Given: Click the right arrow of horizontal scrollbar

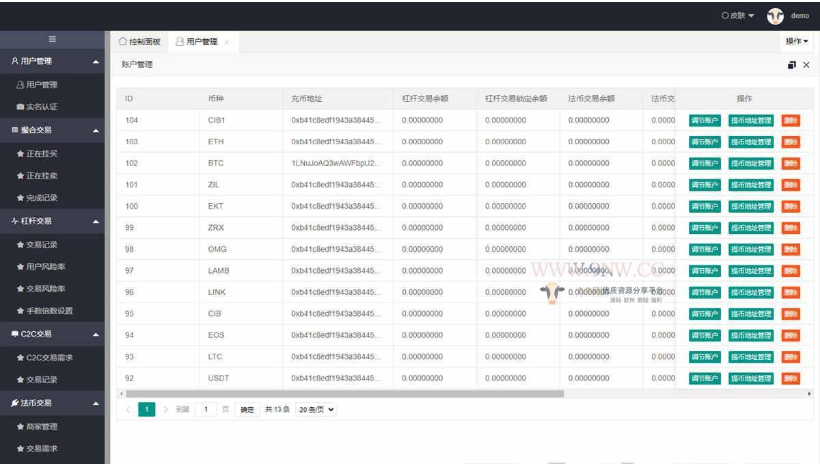Looking at the screenshot, I should pyautogui.click(x=810, y=393).
